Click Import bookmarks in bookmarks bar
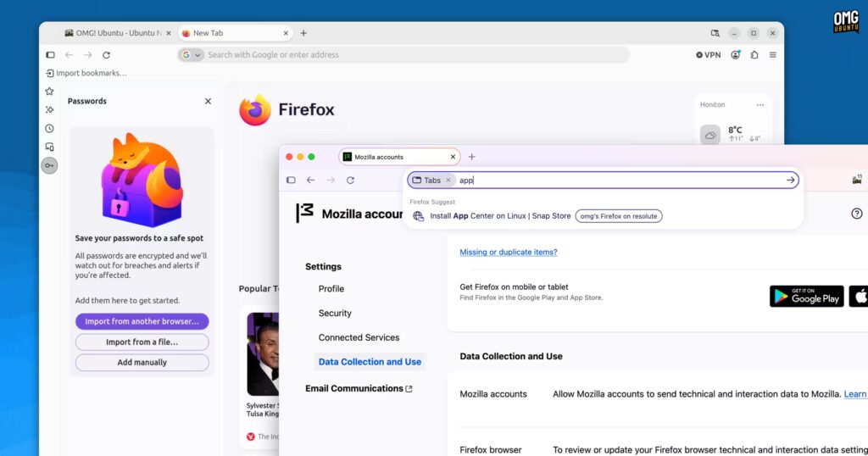This screenshot has height=456, width=868. coord(86,73)
